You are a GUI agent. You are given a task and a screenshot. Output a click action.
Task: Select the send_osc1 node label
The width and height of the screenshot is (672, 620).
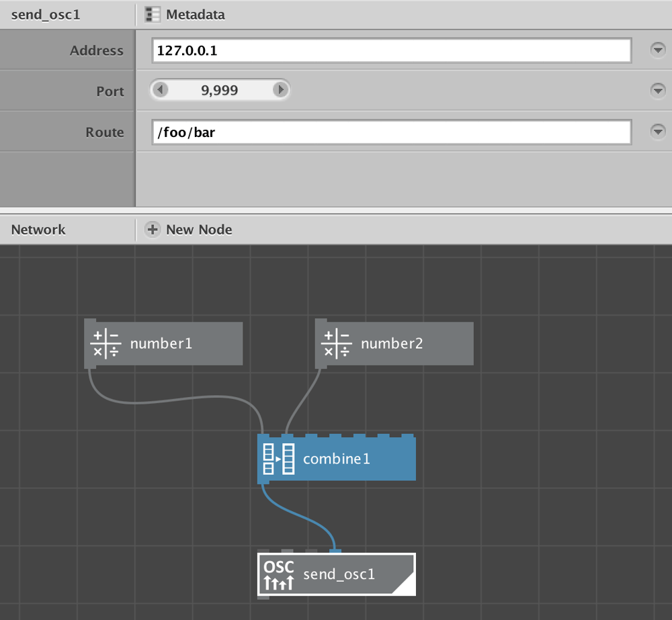click(339, 574)
